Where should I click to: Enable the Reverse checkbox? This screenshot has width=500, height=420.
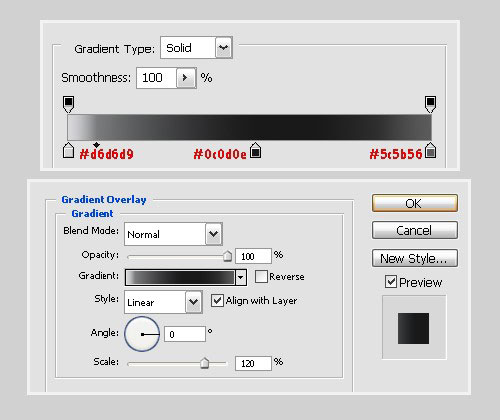click(x=261, y=276)
